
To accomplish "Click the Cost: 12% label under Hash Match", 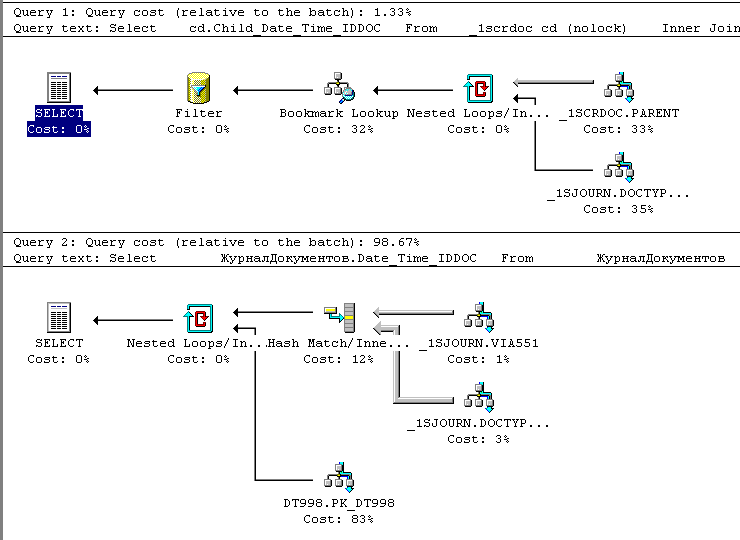I will click(339, 359).
